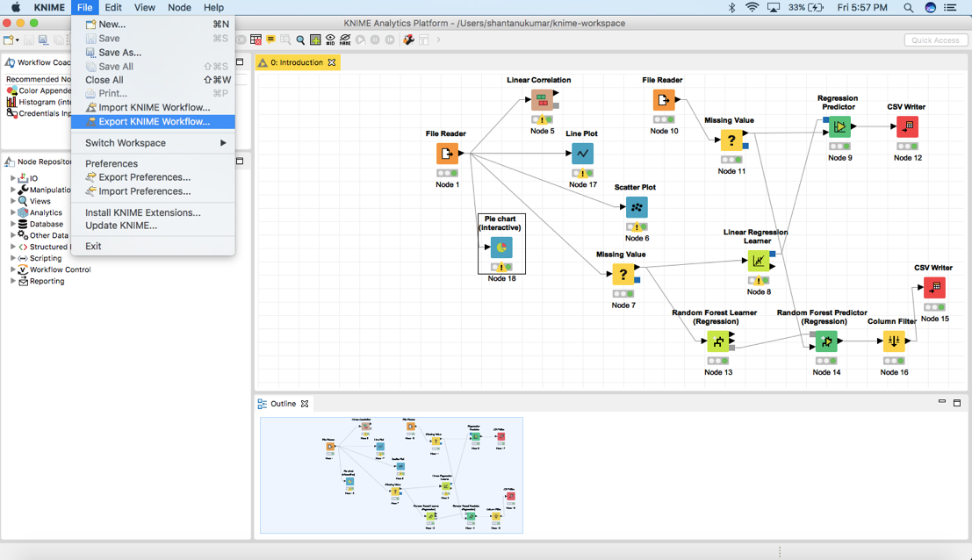Maximize the Outline panel

(x=957, y=403)
